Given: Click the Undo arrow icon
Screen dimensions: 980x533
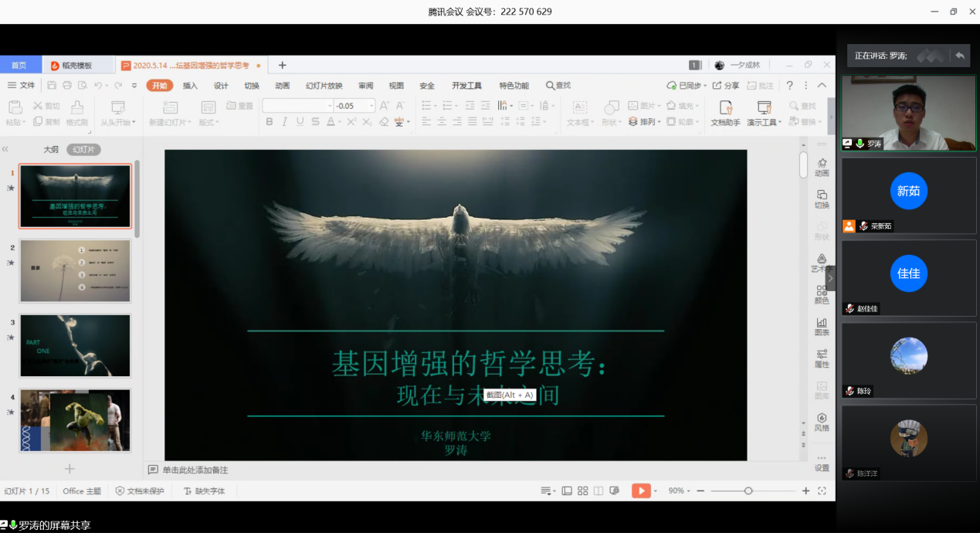Looking at the screenshot, I should [98, 86].
